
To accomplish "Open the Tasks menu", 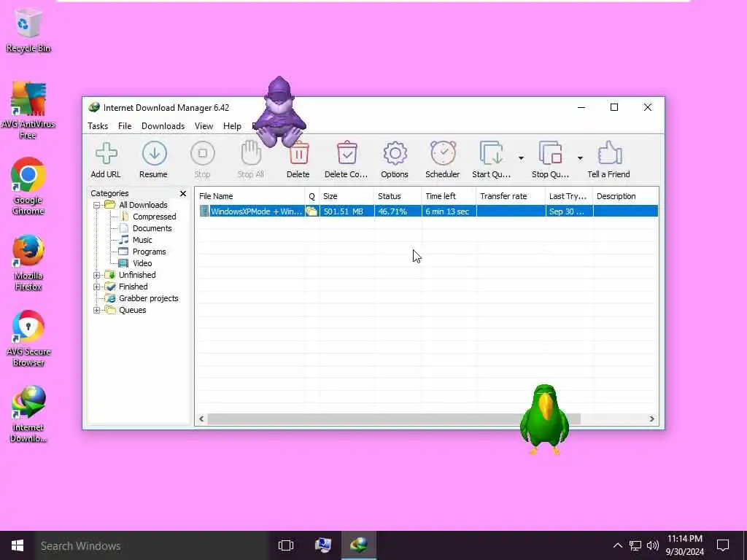I will pos(98,126).
